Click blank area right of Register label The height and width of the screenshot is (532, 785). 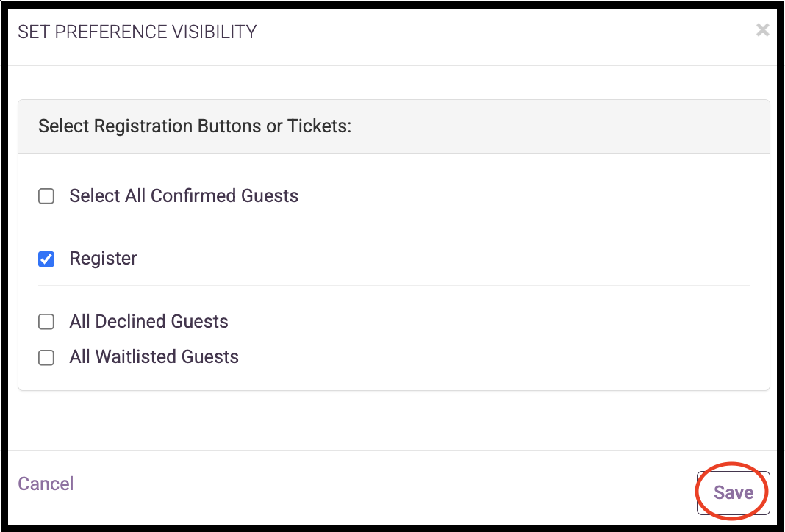440,258
